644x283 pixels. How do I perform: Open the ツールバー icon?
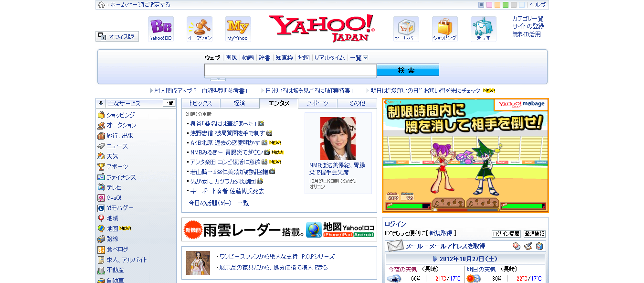[x=406, y=29]
